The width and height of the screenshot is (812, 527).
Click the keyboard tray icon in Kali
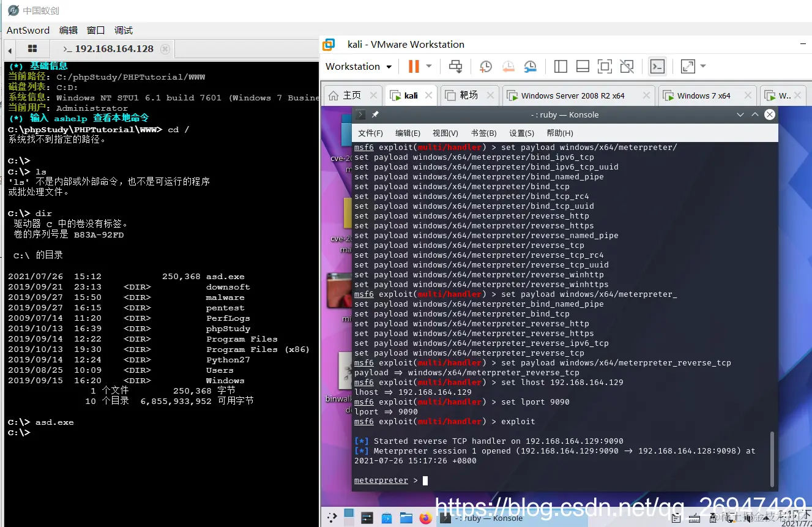click(695, 518)
